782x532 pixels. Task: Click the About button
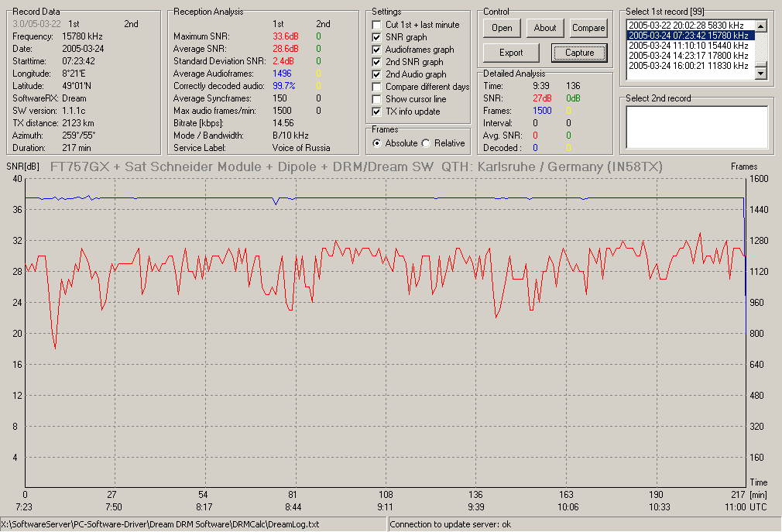(x=544, y=28)
